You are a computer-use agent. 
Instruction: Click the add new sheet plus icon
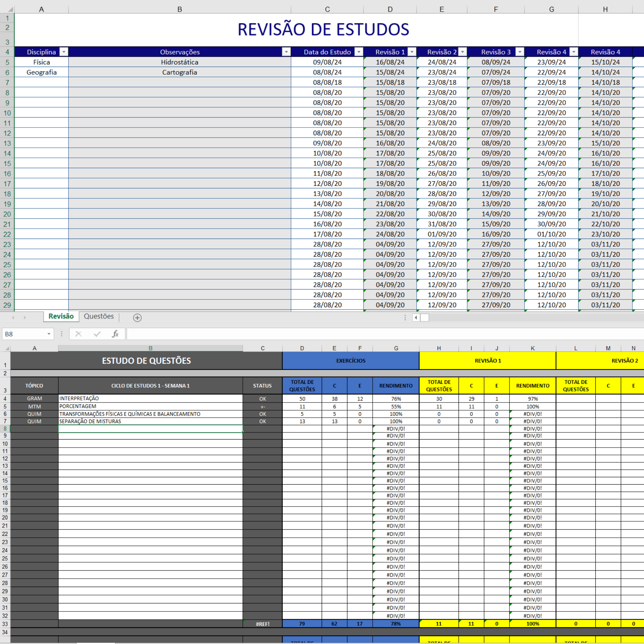[137, 318]
